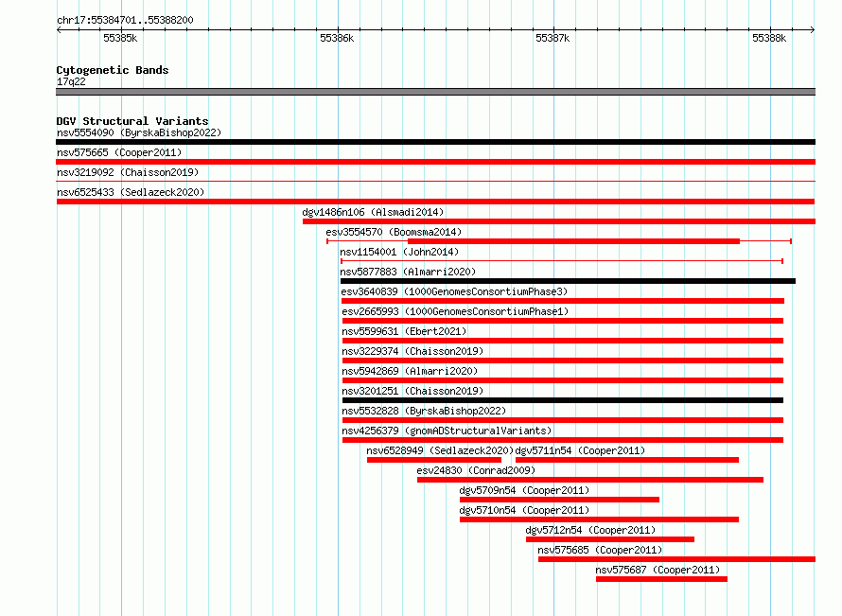Click the nsv5554090 (ByrskaBishop2022) variant label
The width and height of the screenshot is (842, 616).
139,132
